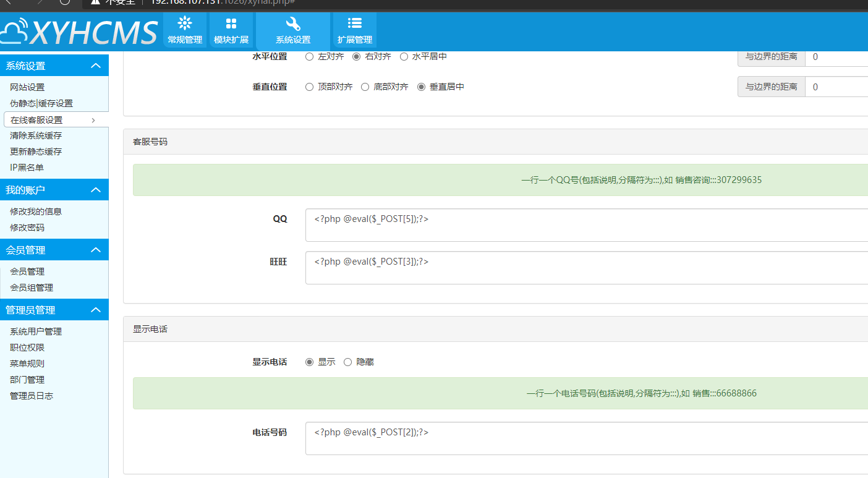Click 清除系统缓存 sidebar link
The width and height of the screenshot is (868, 478).
pyautogui.click(x=36, y=135)
